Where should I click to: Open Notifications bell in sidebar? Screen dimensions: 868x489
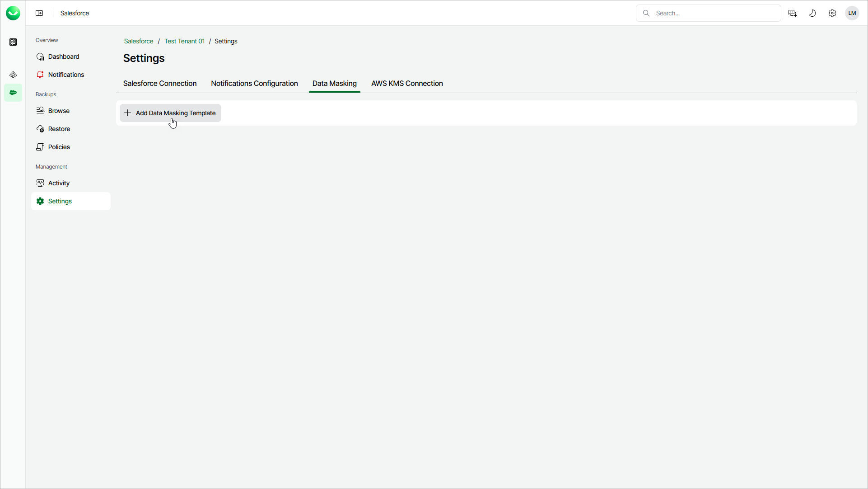pos(66,75)
